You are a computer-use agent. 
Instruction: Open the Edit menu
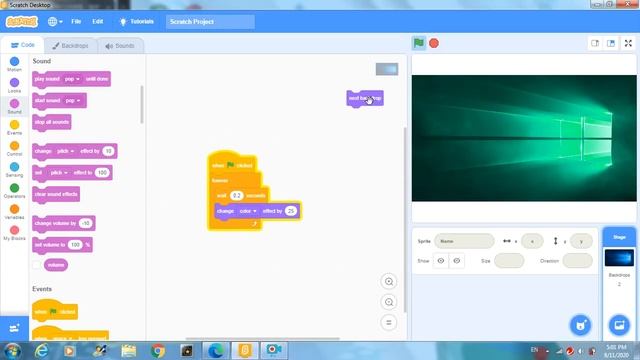click(98, 22)
